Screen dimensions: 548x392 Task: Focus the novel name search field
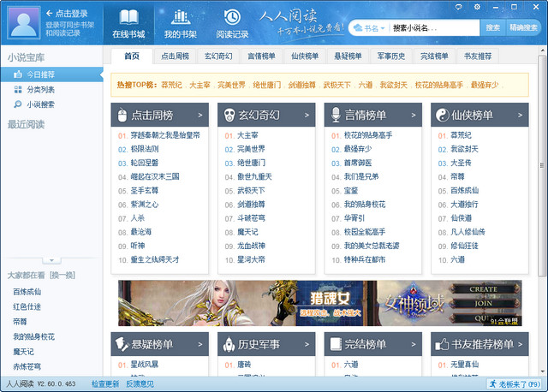(434, 28)
